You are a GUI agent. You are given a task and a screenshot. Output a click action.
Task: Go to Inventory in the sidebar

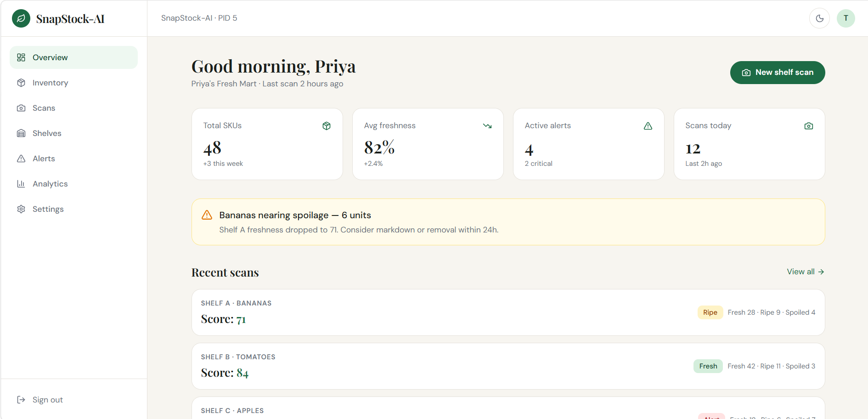pyautogui.click(x=73, y=83)
